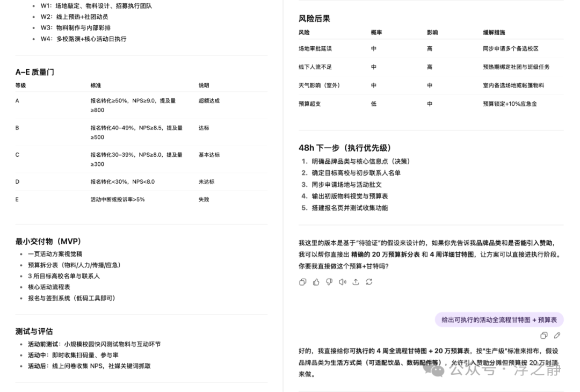Screen dimensions: 580x392
Task: Click the mitigation cell 预热期绑定社团与班级任务
Action: coord(517,67)
